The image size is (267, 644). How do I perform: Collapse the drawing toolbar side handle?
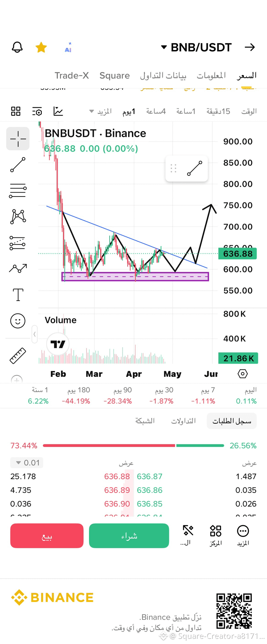[35, 334]
